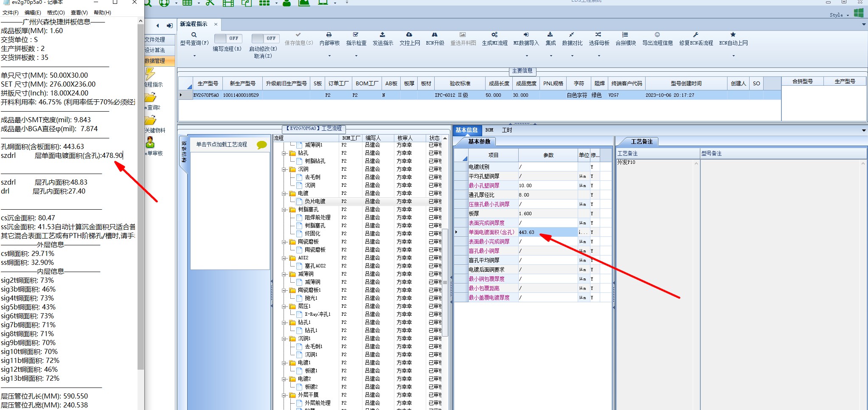Screen dimensions: 868x410
Task: Open the 内部审核 dropdown arrow
Action: click(329, 56)
